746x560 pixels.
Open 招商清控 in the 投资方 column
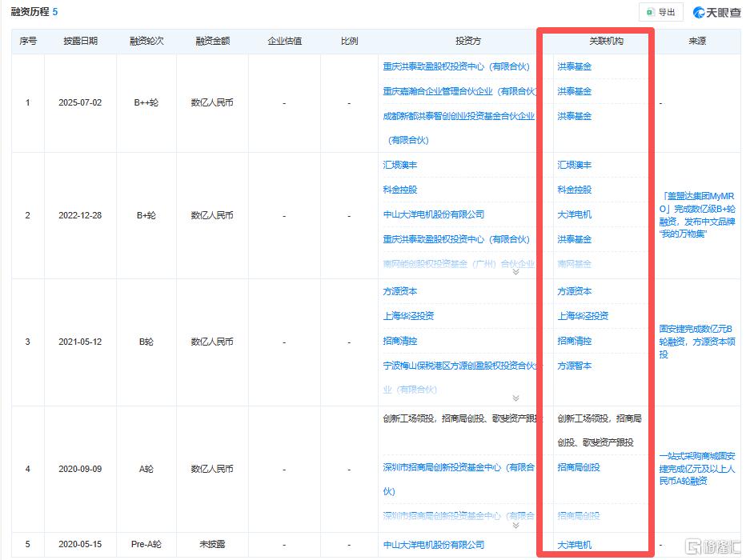(x=400, y=341)
